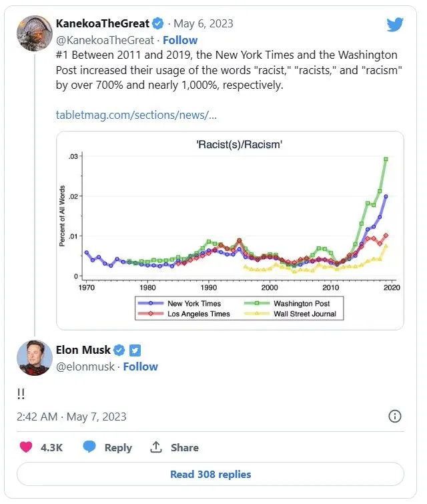427x504 pixels.
Task: Open the Racist(s)/Racism chart image
Action: tap(230, 230)
